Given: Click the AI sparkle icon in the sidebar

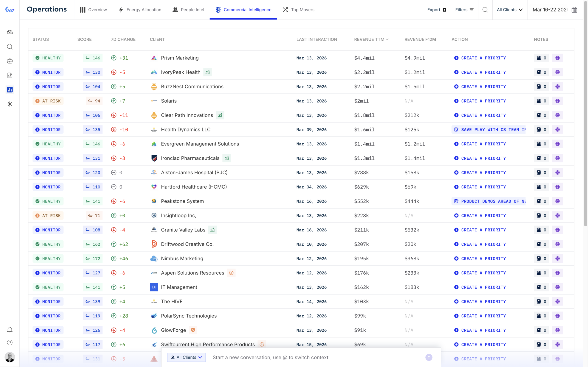Looking at the screenshot, I should tap(10, 104).
